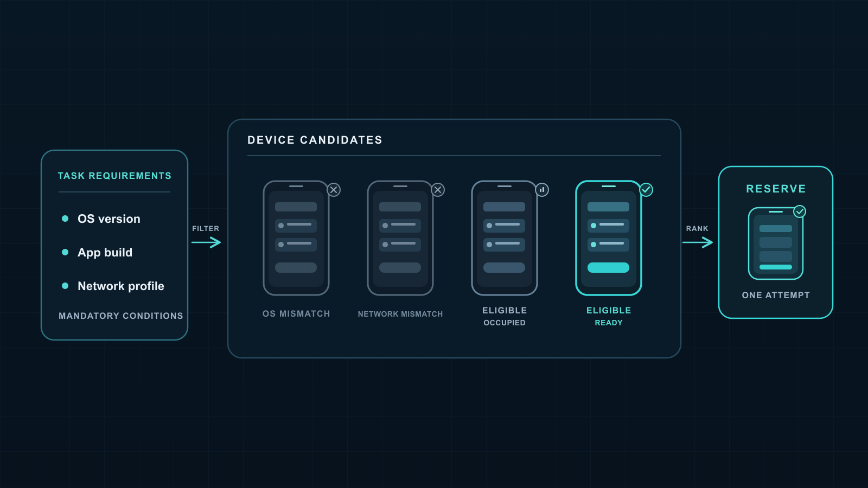Click the Network profile bullet dot

point(65,286)
